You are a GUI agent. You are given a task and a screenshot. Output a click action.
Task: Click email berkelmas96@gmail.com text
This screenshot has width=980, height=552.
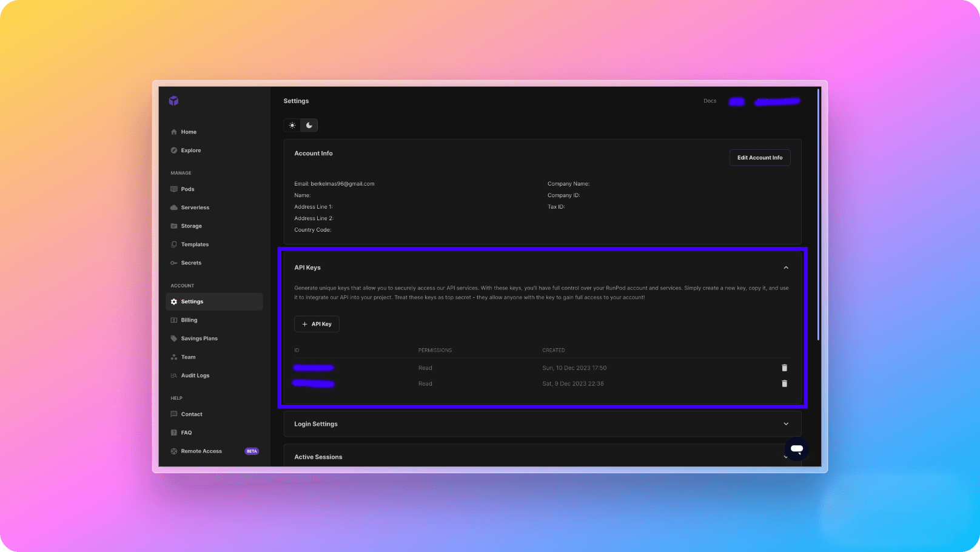click(x=343, y=184)
